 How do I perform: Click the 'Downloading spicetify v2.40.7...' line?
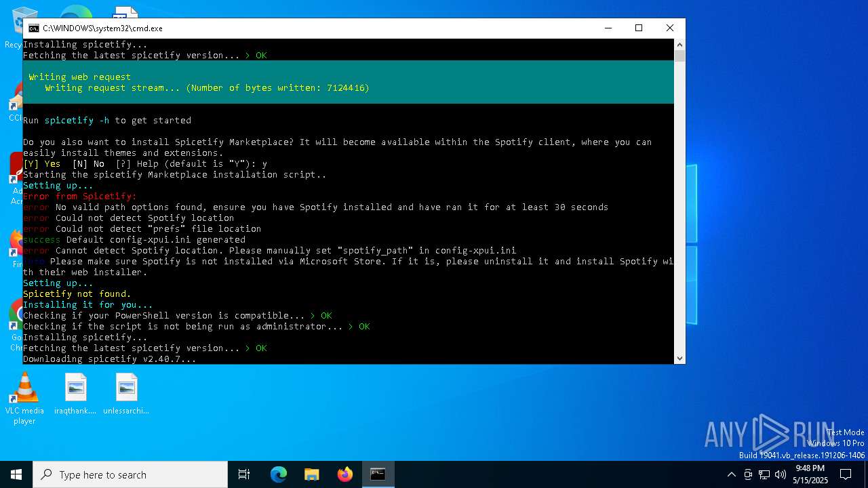point(110,359)
